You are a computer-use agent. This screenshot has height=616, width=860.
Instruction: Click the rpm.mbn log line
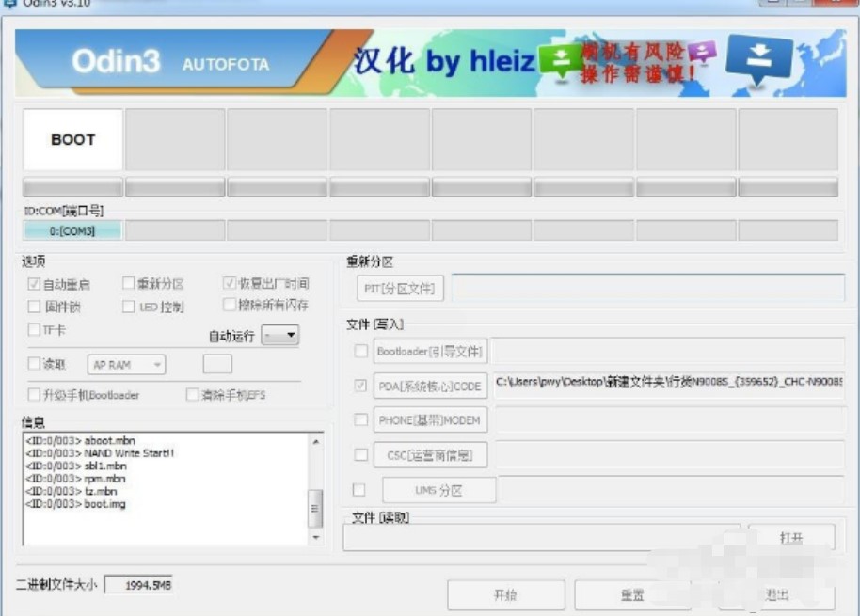point(75,478)
